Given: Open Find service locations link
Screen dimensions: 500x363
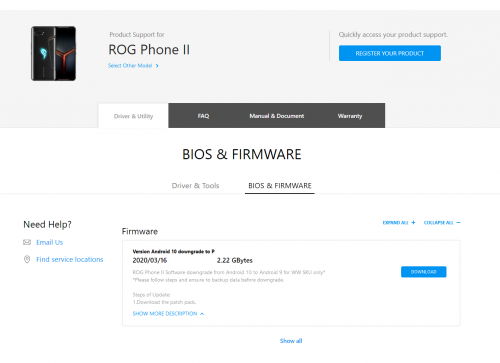Looking at the screenshot, I should (x=70, y=259).
